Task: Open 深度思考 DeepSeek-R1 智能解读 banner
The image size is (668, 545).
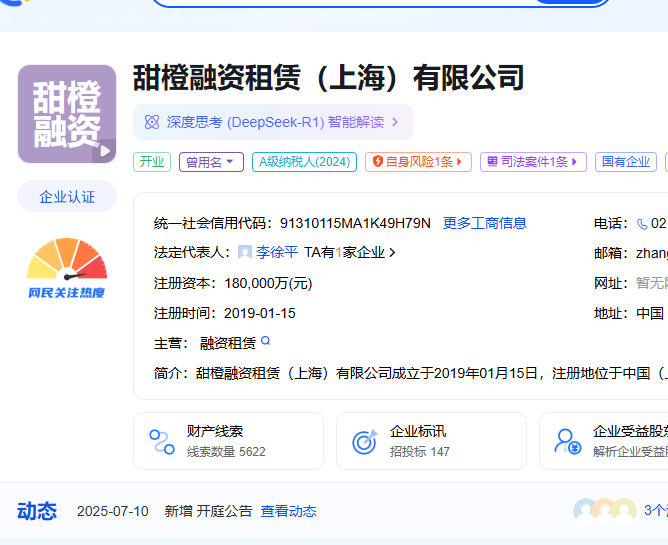Action: [272, 122]
